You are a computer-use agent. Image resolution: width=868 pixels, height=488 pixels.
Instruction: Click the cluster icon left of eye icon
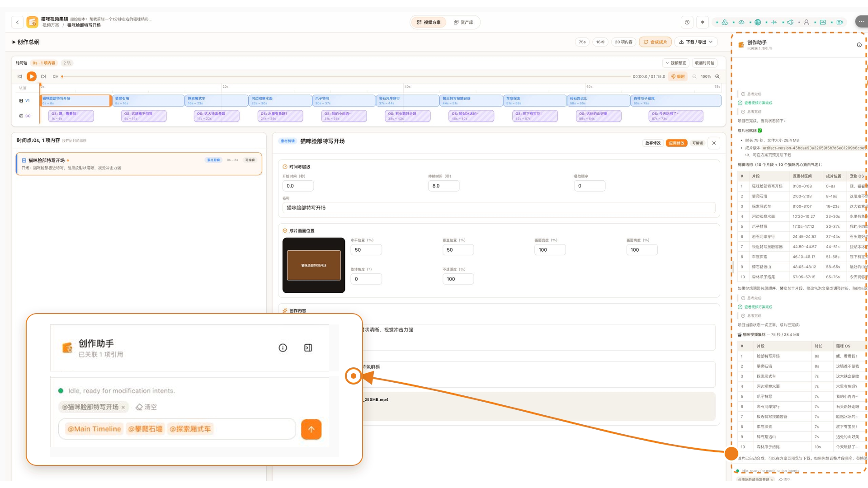click(725, 22)
